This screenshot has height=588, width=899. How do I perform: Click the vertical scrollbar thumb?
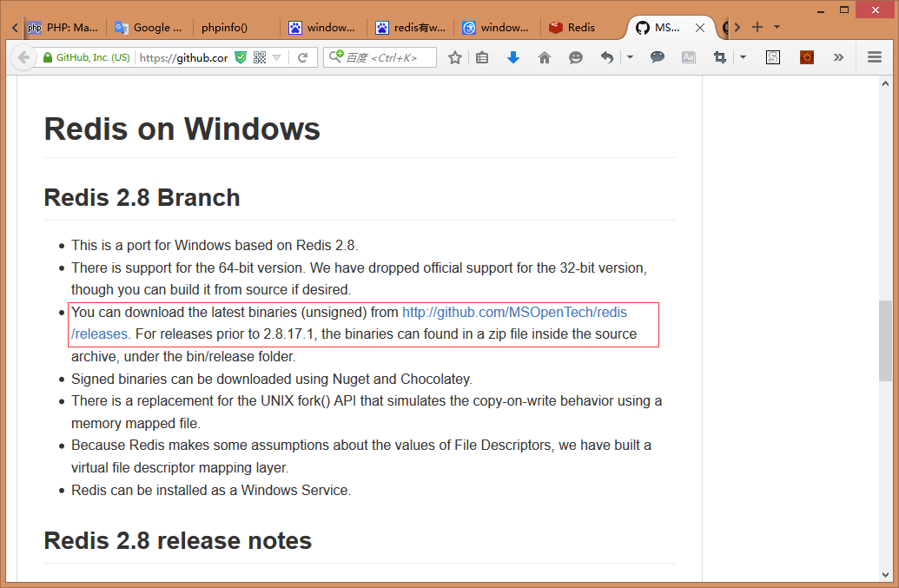[x=886, y=340]
